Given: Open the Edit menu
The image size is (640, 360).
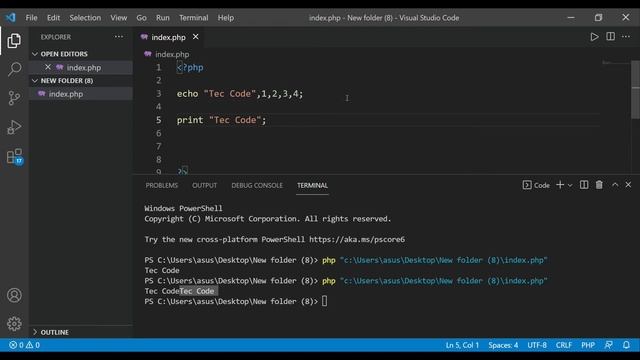Looking at the screenshot, I should (53, 18).
